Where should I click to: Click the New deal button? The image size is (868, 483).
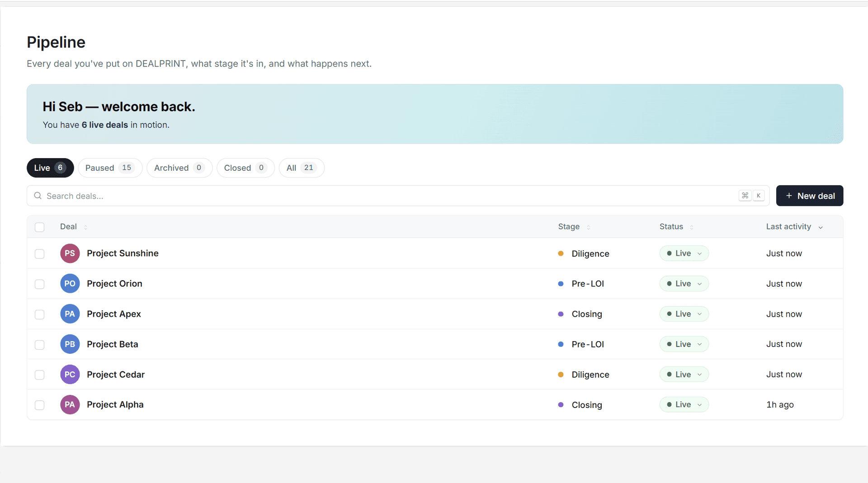click(x=809, y=196)
